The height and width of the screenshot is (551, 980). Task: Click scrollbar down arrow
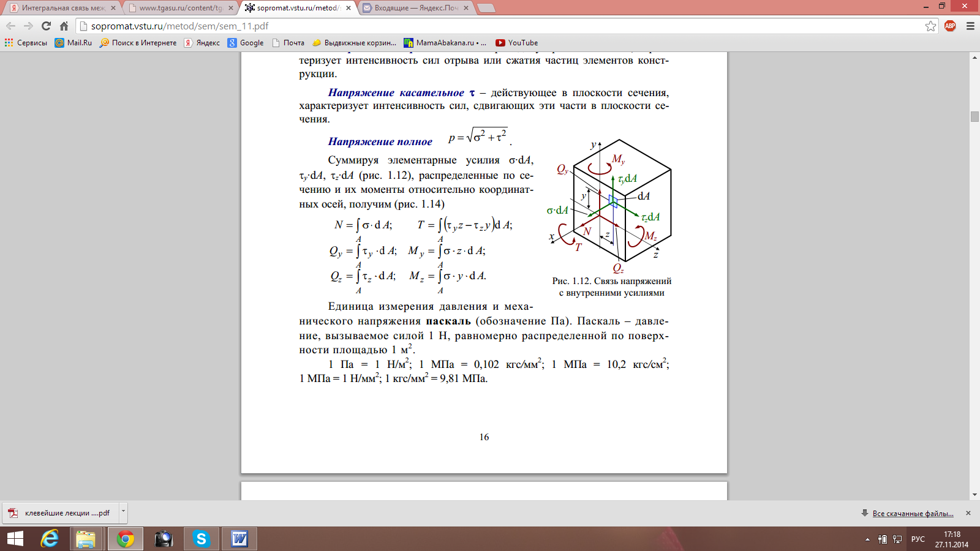[x=974, y=495]
